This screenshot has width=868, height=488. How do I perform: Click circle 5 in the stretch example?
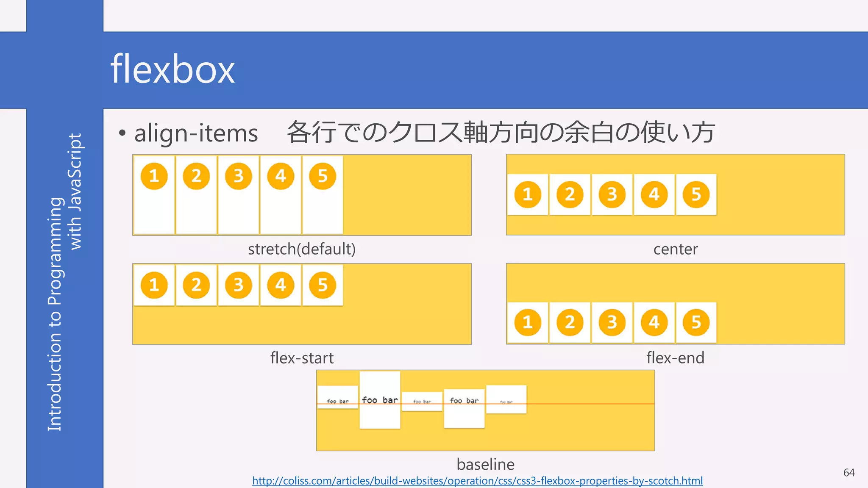pos(323,176)
